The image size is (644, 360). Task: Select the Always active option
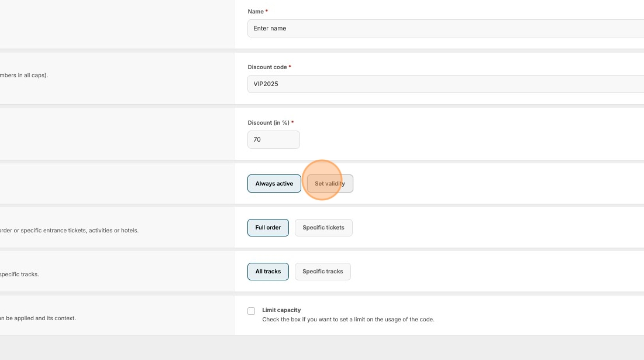(x=274, y=184)
